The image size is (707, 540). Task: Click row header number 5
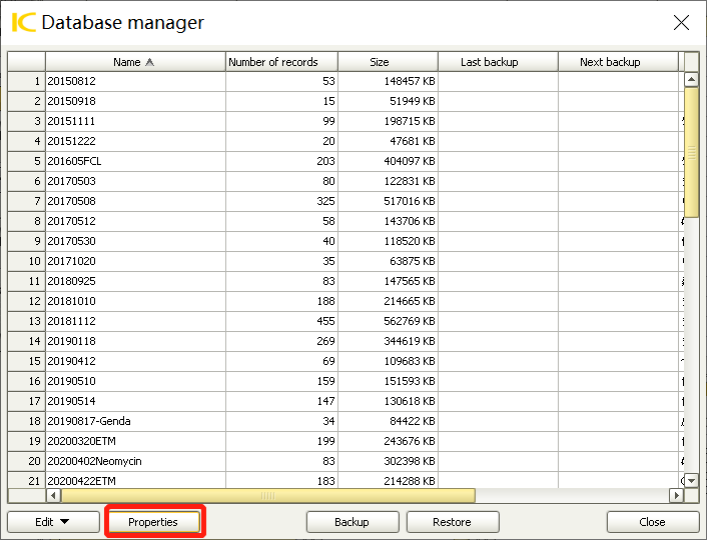[27, 161]
